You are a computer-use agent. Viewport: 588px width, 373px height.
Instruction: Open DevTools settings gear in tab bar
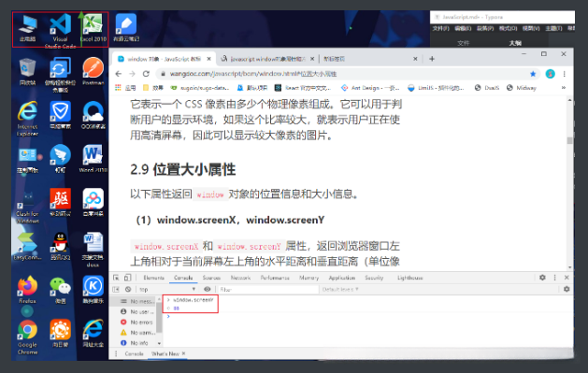pos(542,278)
